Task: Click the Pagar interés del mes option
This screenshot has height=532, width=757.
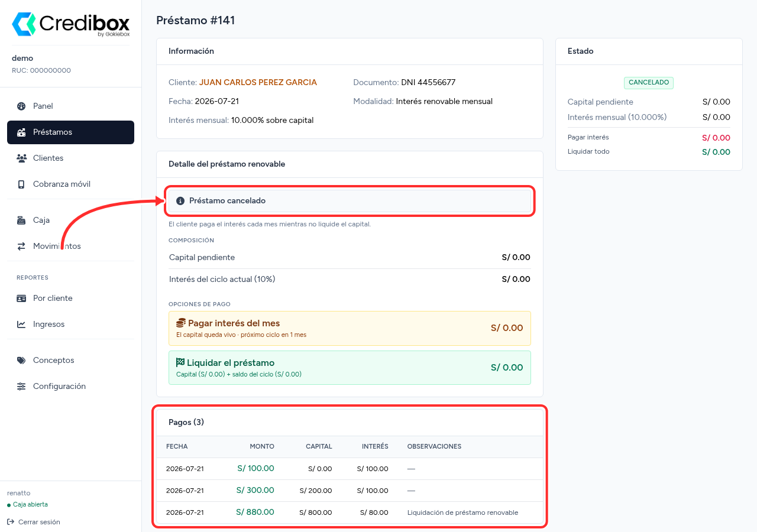Action: pyautogui.click(x=350, y=328)
